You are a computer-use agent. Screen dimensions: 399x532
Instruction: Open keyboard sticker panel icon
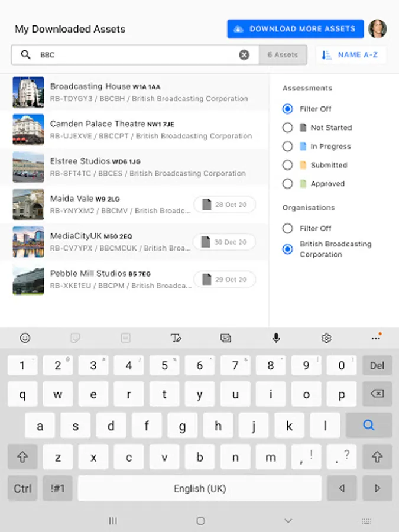[75, 338]
